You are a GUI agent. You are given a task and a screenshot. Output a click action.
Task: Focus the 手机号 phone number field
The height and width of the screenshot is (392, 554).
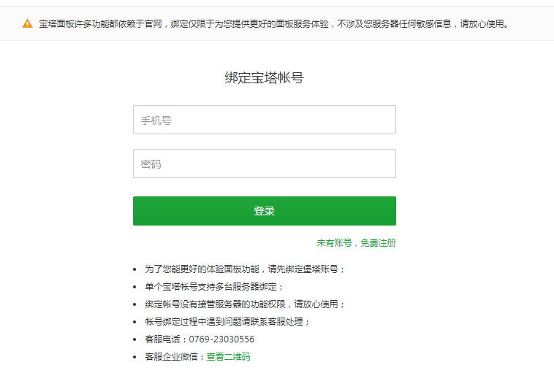pos(265,120)
